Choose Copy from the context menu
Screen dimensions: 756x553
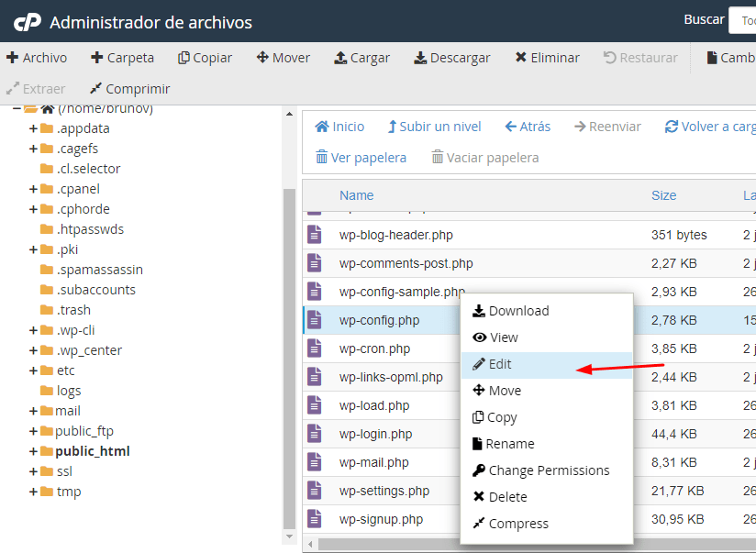pos(546,417)
